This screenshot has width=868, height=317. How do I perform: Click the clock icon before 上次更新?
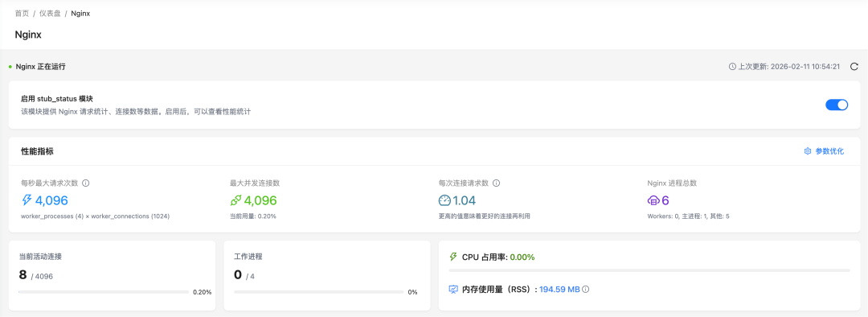(x=732, y=67)
